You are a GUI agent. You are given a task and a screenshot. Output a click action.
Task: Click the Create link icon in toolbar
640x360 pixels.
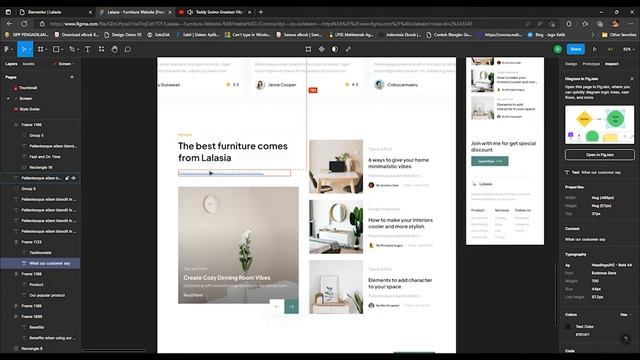[x=348, y=49]
